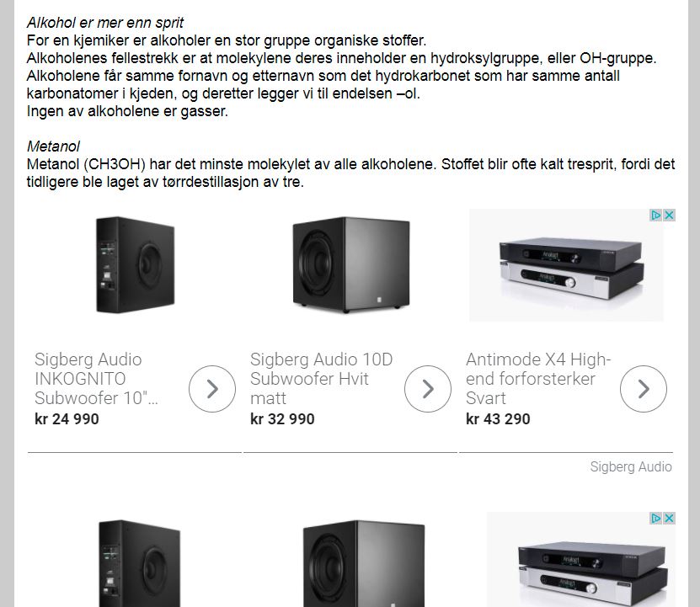700x607 pixels.
Task: Select the lower ad's flat subwoofer image
Action: click(139, 563)
